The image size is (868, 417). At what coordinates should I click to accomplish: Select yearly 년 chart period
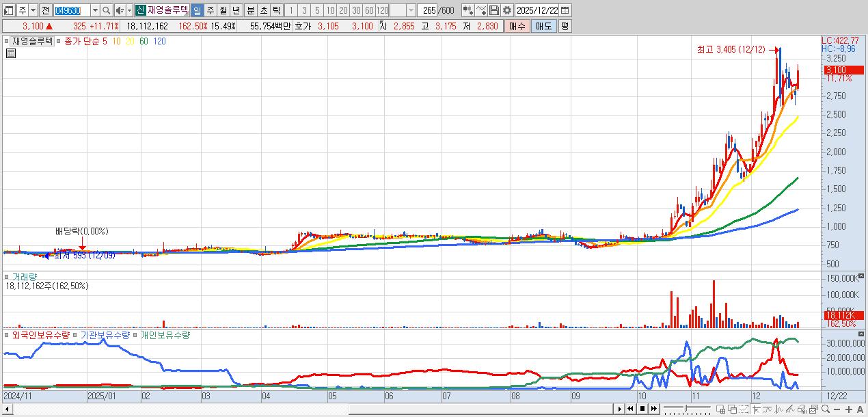(236, 10)
